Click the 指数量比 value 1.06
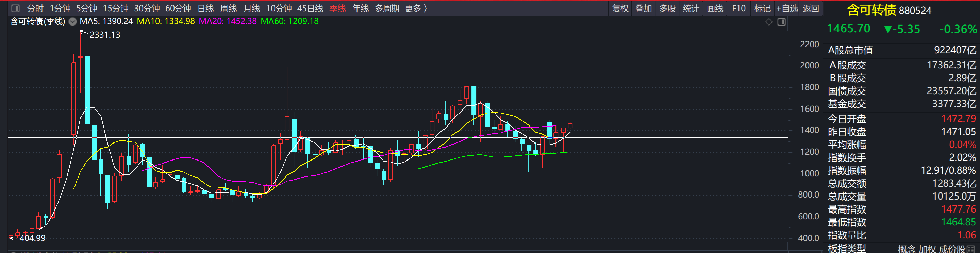 [x=967, y=235]
